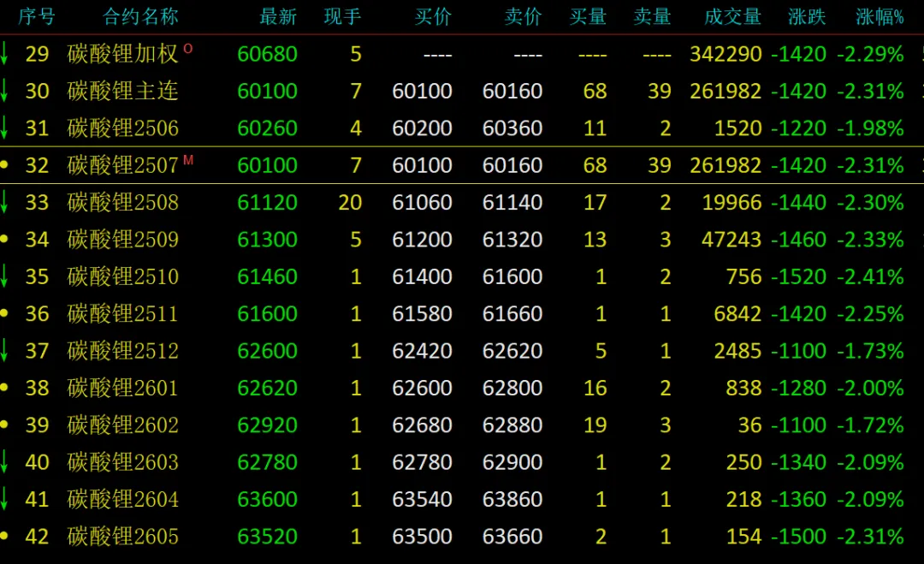Open contract 碳酸锂2603
924x564 pixels.
(x=122, y=462)
